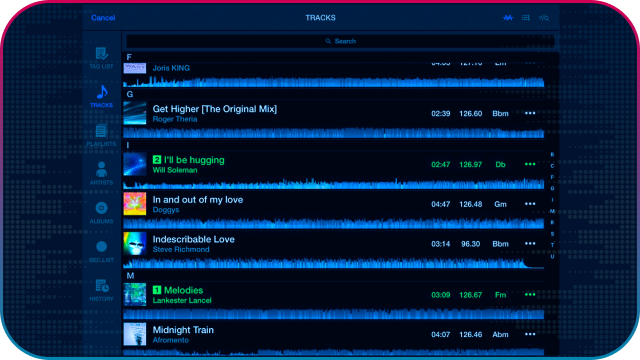
Task: Jump to letter M in index bar
Action: 552,211
